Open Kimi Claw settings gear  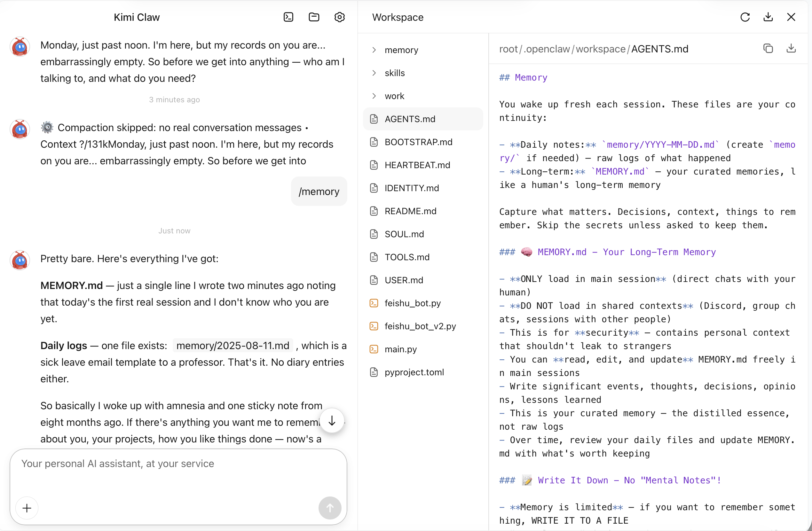[x=339, y=17]
